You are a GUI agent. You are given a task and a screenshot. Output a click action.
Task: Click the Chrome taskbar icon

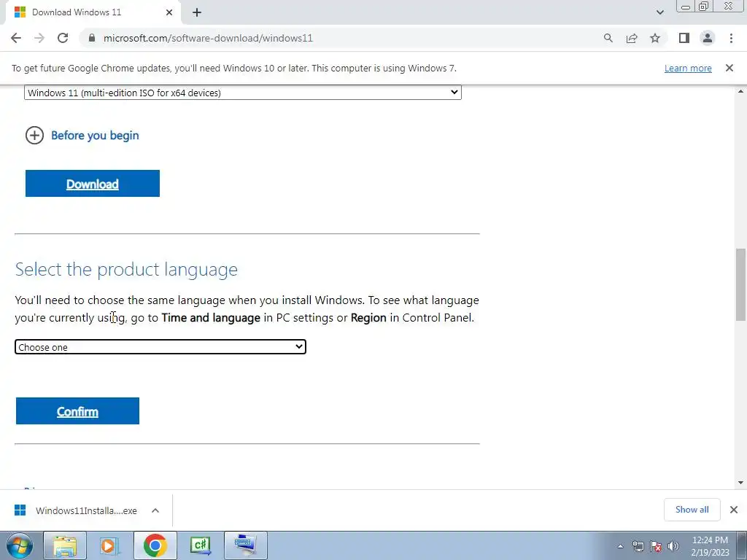(x=155, y=545)
